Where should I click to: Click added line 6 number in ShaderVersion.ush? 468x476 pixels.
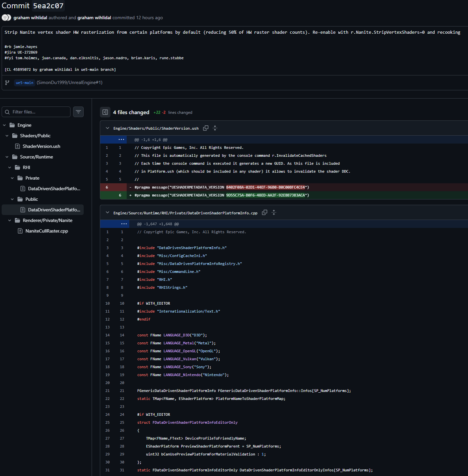[120, 195]
